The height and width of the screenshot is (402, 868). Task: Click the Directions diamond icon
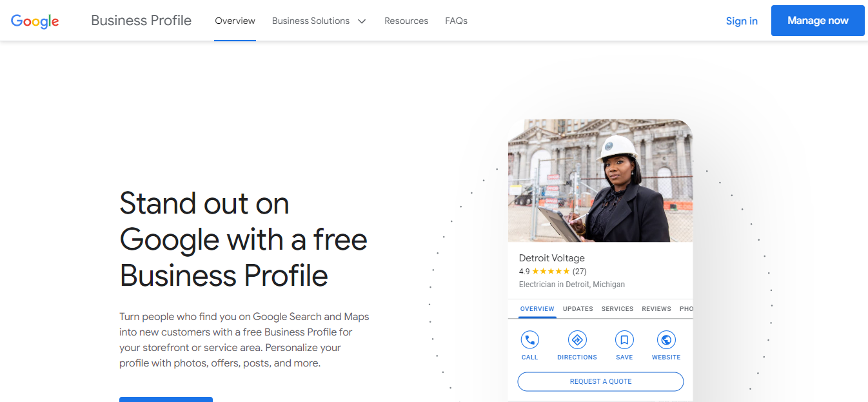577,339
